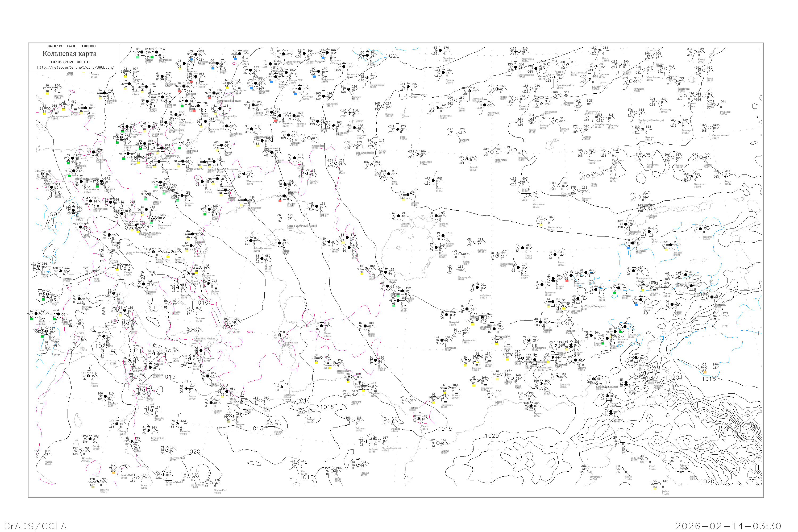Click the QAOL98 UAOL 140000 header text
This screenshot has width=798, height=532.
(72, 46)
